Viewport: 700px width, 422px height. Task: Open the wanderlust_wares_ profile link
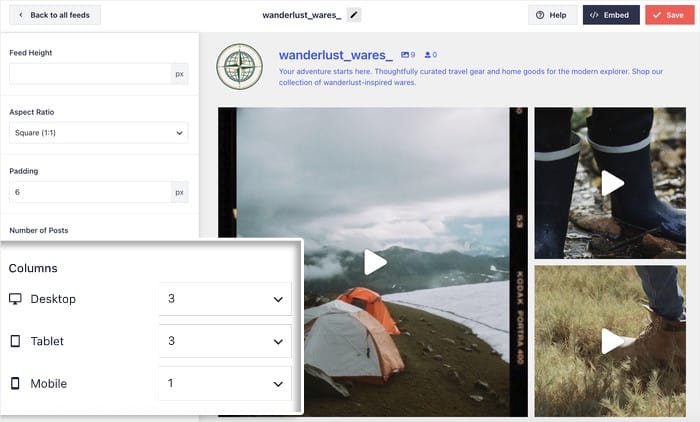click(336, 55)
